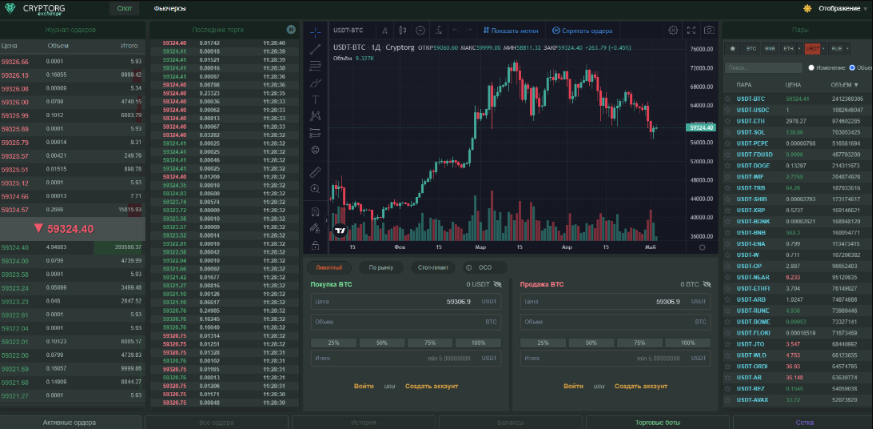
Task: Filter pairs by BTC market
Action: [x=751, y=48]
